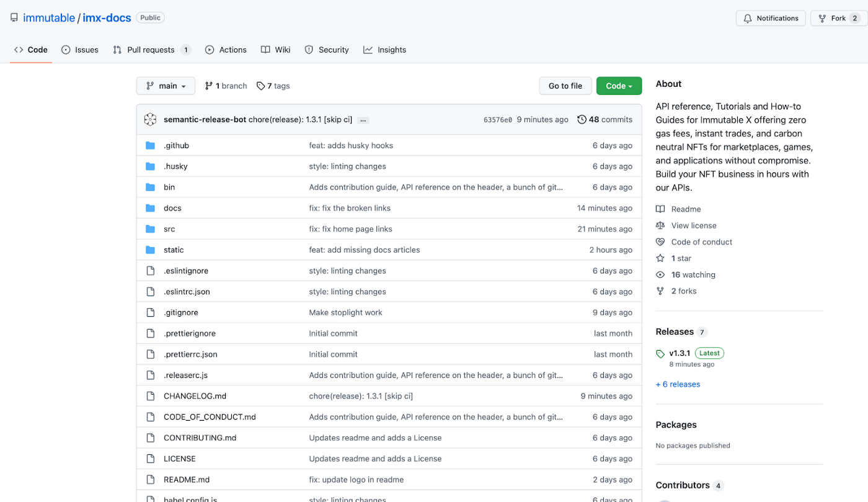Open the + 6 releases link

pos(678,384)
